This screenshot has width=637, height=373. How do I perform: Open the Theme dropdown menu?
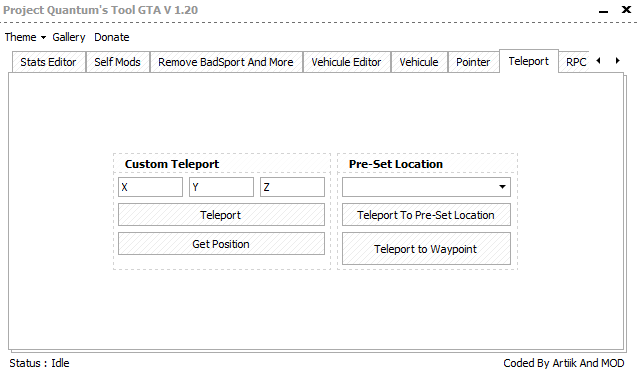pyautogui.click(x=25, y=37)
